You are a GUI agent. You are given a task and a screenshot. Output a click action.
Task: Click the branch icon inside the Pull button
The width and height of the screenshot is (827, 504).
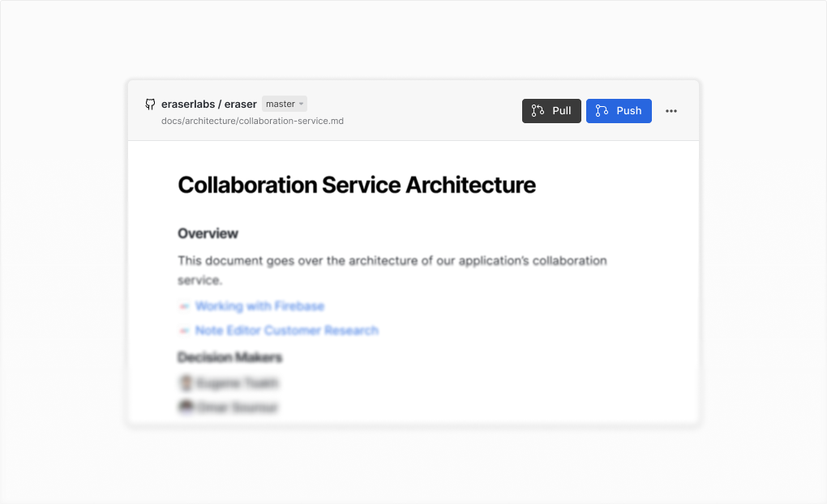[536, 111]
